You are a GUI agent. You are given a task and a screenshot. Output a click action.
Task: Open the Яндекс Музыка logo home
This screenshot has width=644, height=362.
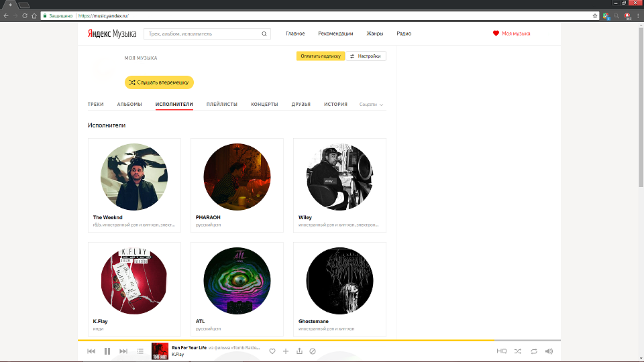[x=112, y=34]
